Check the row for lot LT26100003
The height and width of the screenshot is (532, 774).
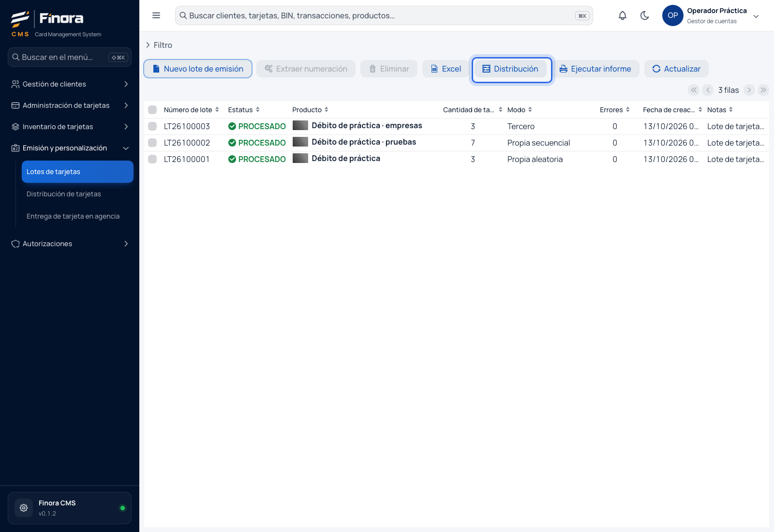click(x=152, y=126)
